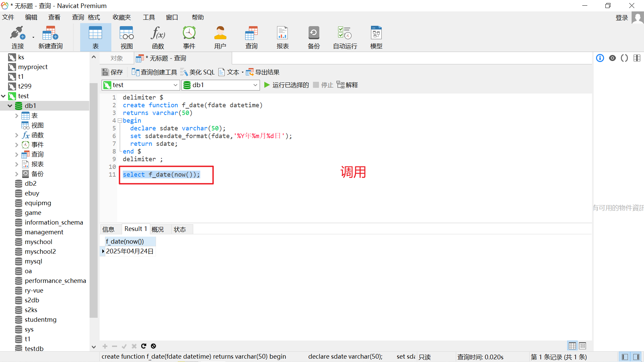Viewport: 644px width, 362px height.
Task: Expand the 函数 node under db1
Action: coord(17,135)
